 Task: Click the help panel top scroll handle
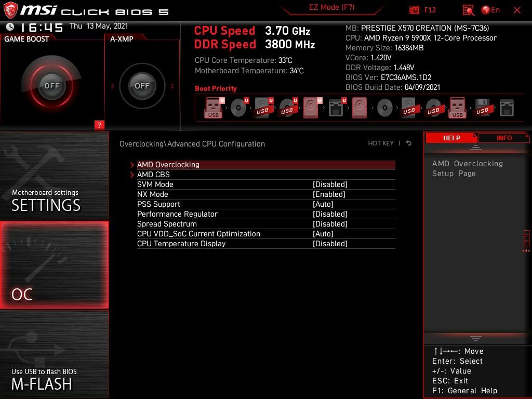pos(476,148)
